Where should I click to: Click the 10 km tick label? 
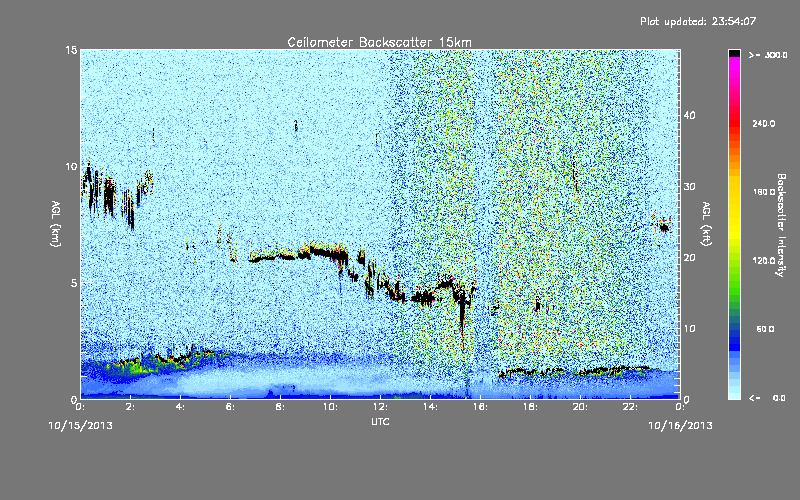[x=71, y=166]
